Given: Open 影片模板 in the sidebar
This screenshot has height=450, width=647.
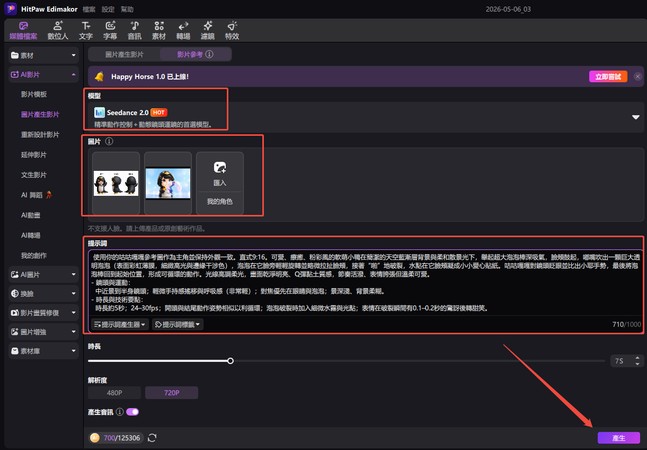Looking at the screenshot, I should tap(34, 94).
